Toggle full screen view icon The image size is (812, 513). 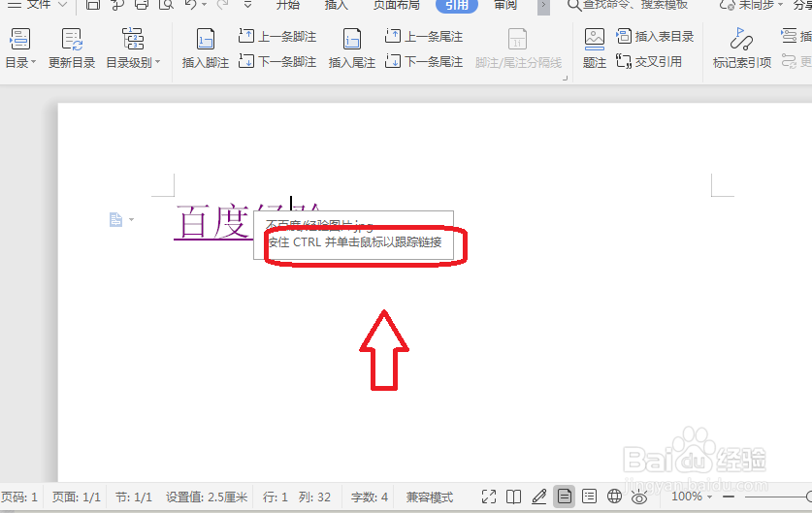click(x=488, y=497)
